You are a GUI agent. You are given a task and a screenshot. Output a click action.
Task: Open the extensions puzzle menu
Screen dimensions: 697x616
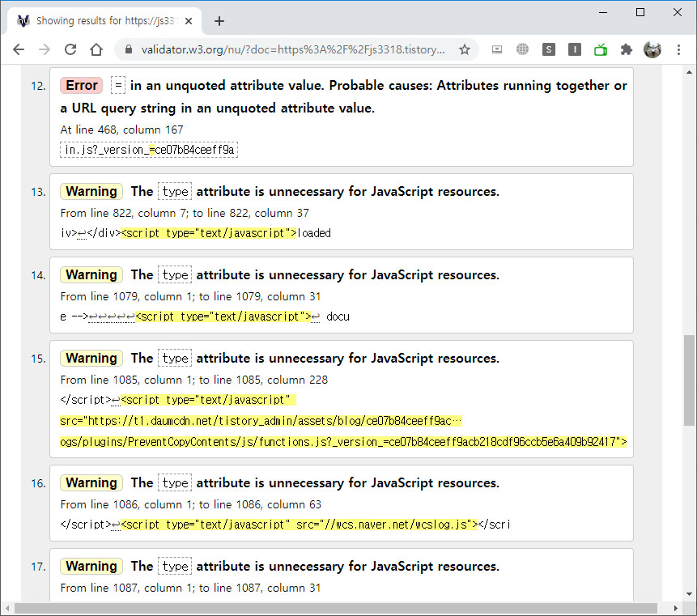[627, 49]
